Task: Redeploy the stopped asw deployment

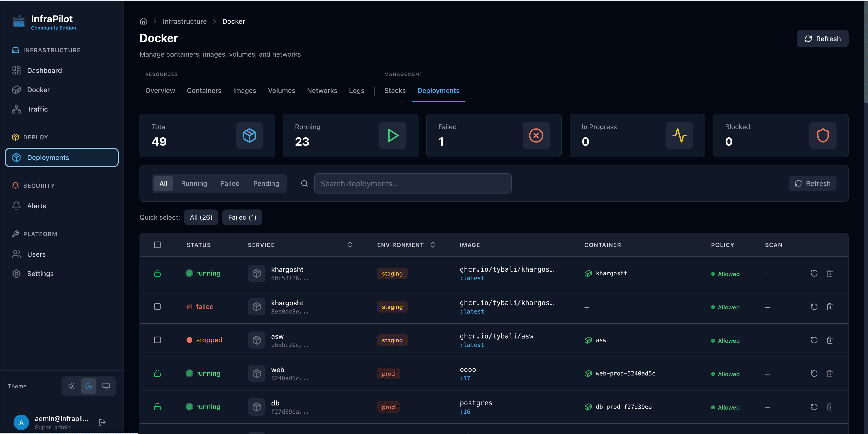Action: [814, 340]
